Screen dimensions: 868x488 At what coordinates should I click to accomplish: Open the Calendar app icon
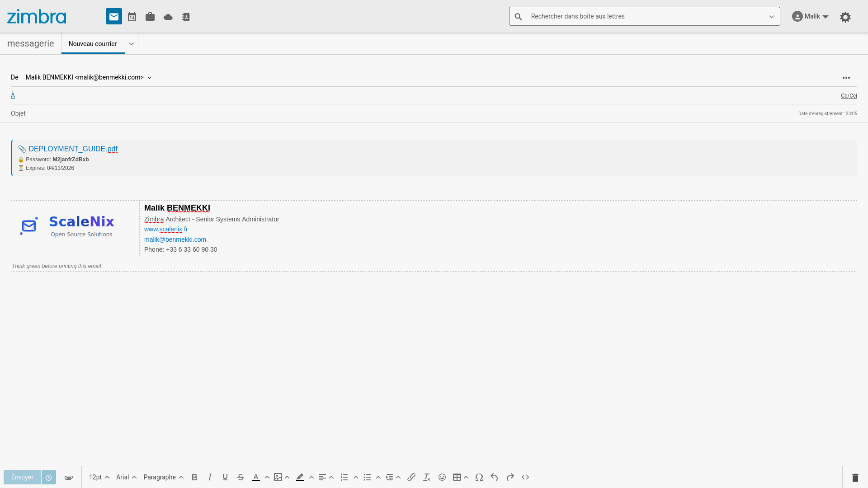(x=132, y=17)
